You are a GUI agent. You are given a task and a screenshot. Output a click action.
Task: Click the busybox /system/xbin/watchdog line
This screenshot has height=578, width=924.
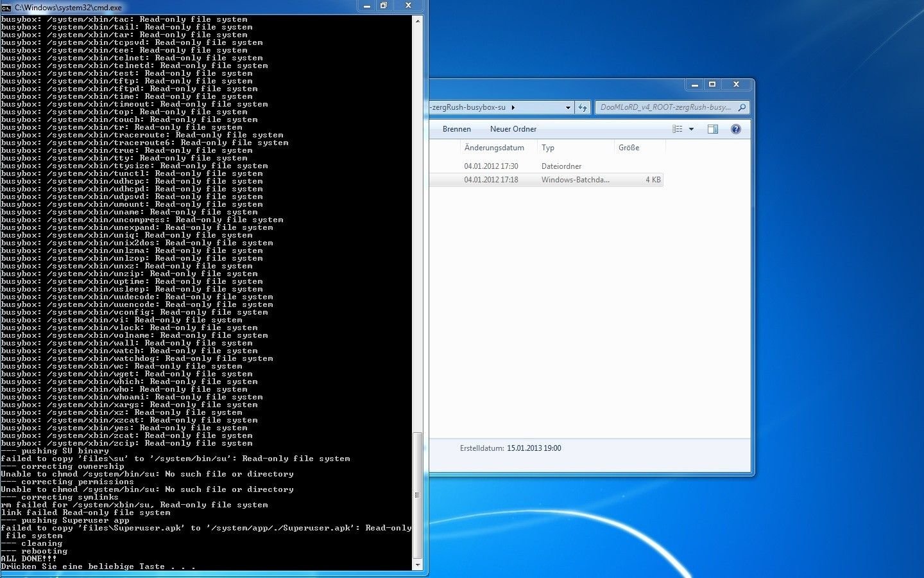click(137, 358)
